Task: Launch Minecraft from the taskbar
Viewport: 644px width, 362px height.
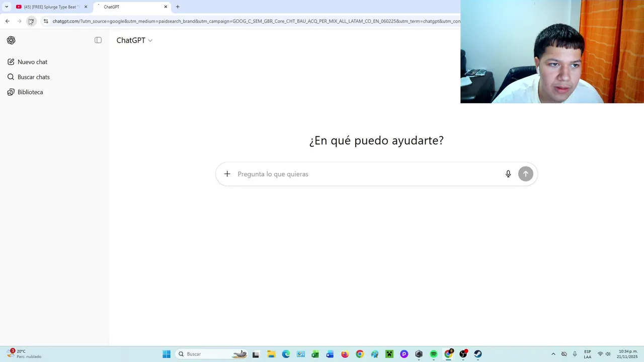Action: coord(389,354)
